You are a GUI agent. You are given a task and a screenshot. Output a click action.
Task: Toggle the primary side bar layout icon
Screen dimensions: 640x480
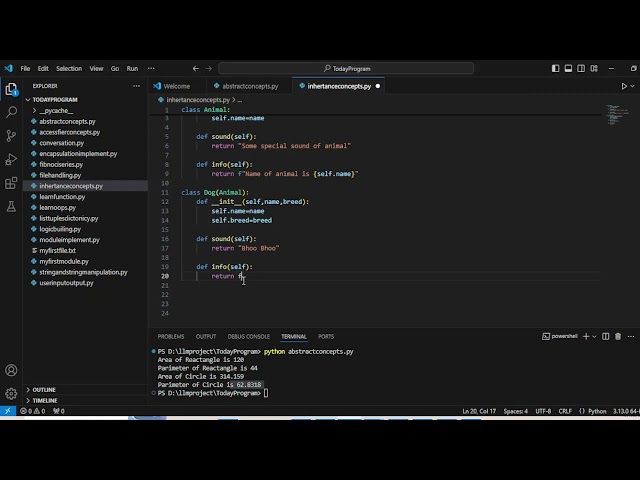point(556,69)
